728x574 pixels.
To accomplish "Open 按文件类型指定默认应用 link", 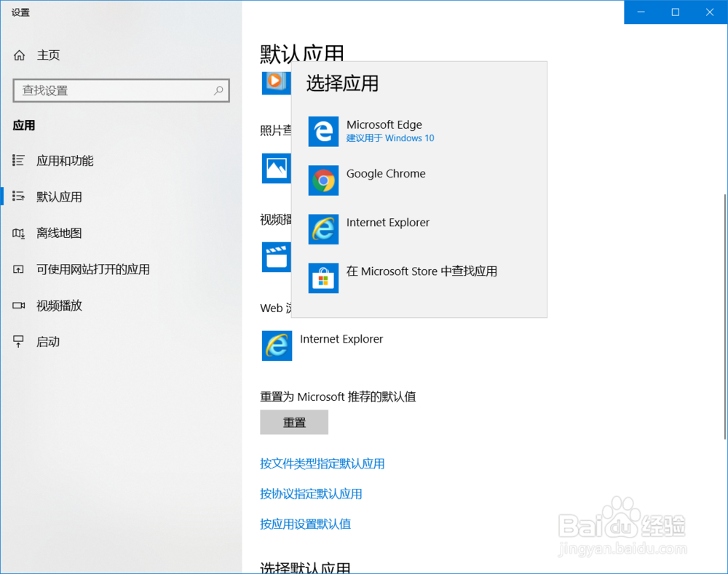I will 323,463.
